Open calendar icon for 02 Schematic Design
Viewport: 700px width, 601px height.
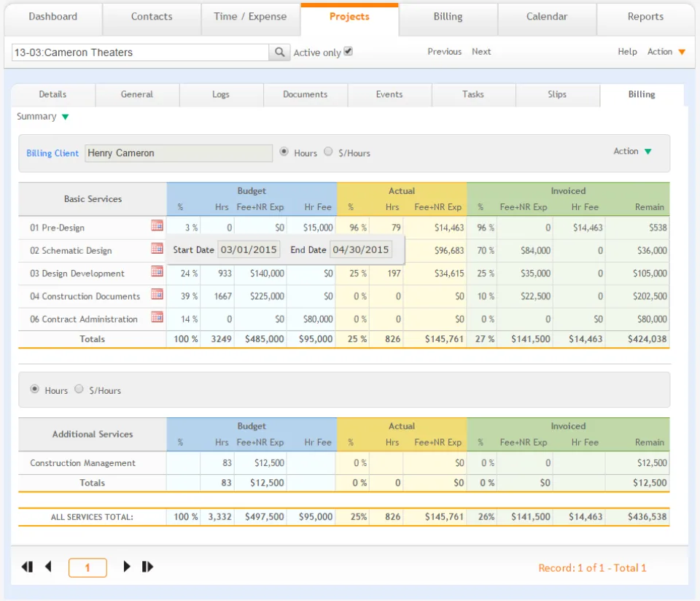157,248
